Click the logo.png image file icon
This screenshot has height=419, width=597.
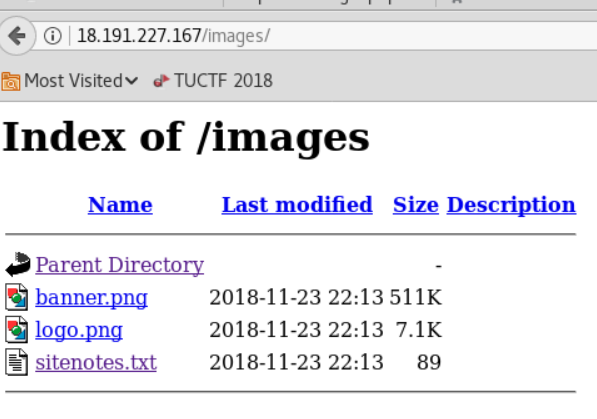(x=17, y=329)
